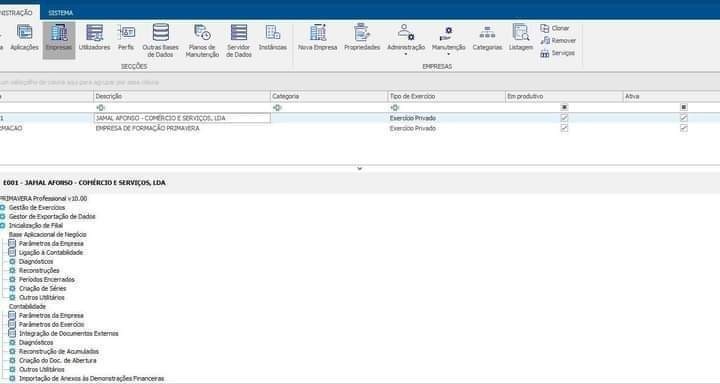The height and width of the screenshot is (384, 720).
Task: Open Tipo de Exercício filter operator icon
Action: point(394,107)
